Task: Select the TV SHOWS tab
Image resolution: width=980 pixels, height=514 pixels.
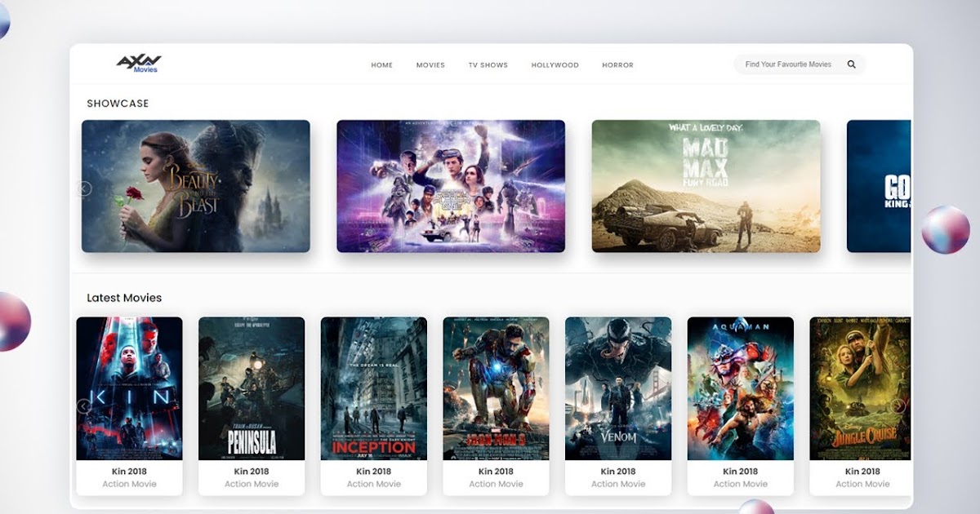Action: 487,64
